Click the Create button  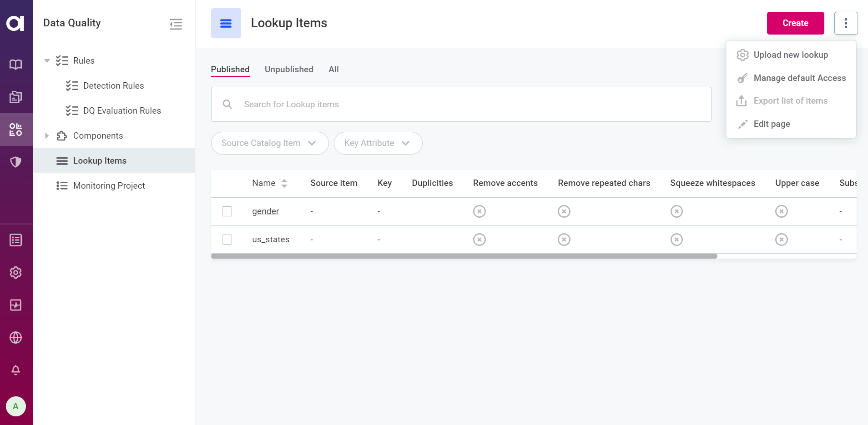click(x=796, y=23)
